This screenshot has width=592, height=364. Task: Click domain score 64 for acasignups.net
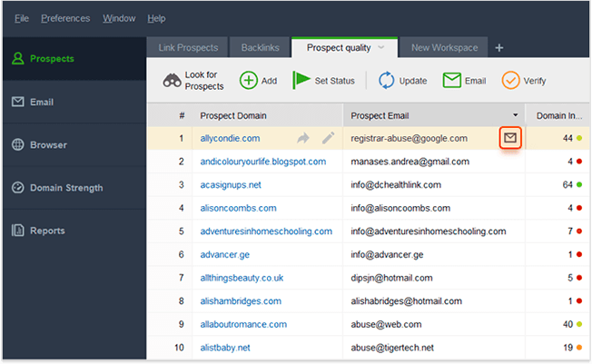567,184
